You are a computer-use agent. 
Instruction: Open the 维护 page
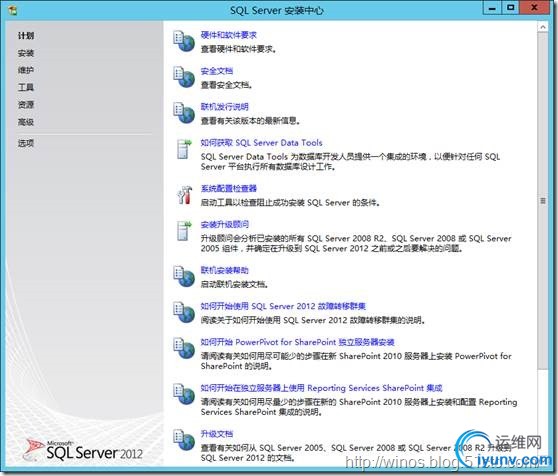click(26, 70)
